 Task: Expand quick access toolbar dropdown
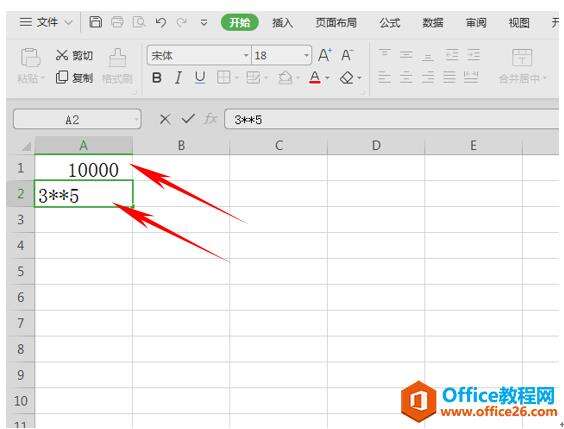coord(204,23)
